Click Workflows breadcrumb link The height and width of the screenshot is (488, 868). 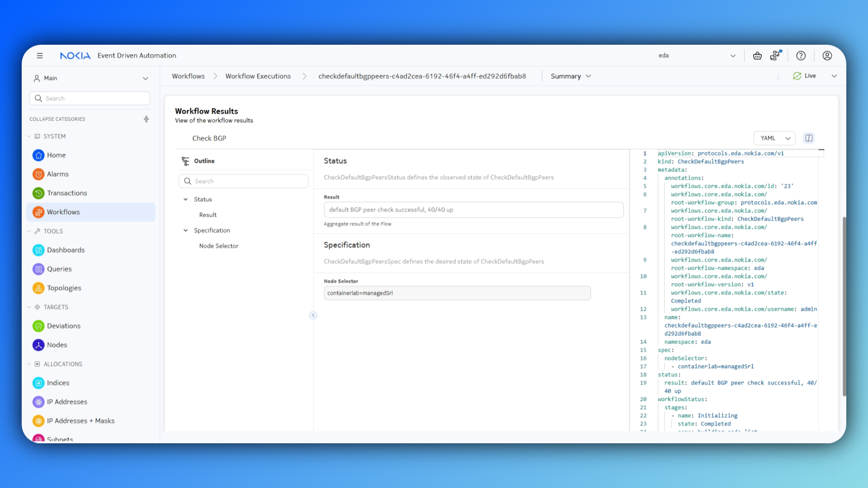coord(188,76)
